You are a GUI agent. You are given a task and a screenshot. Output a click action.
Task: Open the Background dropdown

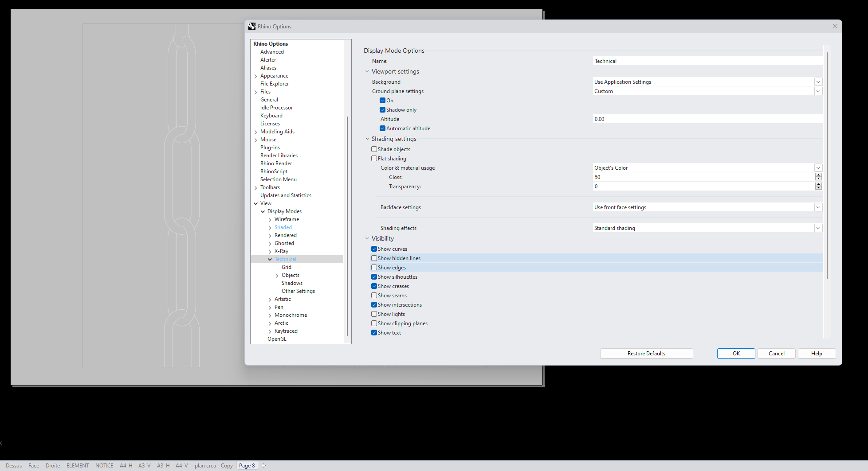[818, 82]
